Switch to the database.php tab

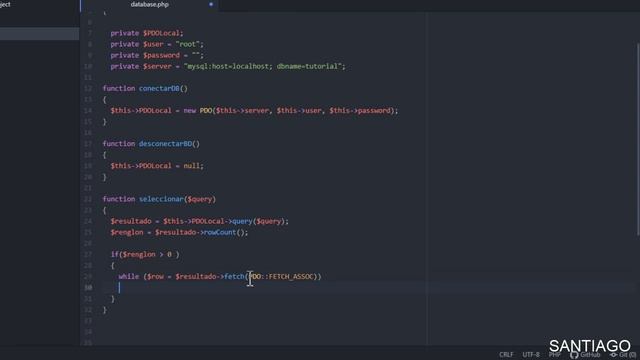click(x=149, y=4)
